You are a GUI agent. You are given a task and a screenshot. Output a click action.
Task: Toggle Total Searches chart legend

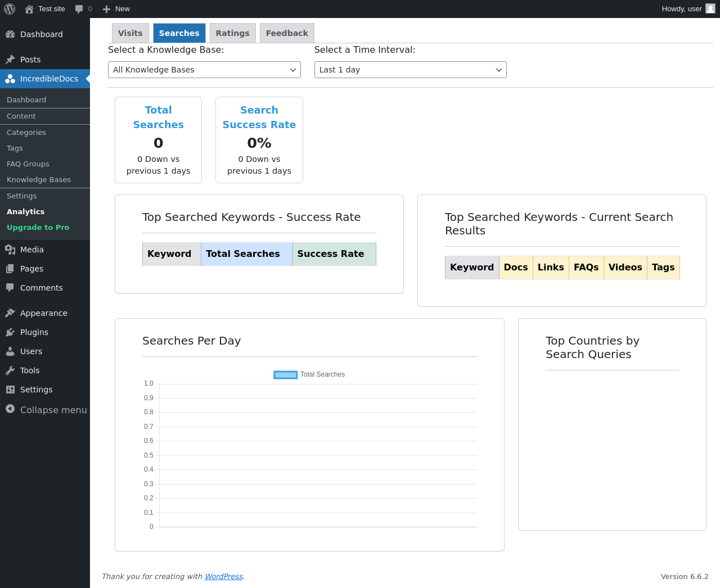click(x=286, y=374)
